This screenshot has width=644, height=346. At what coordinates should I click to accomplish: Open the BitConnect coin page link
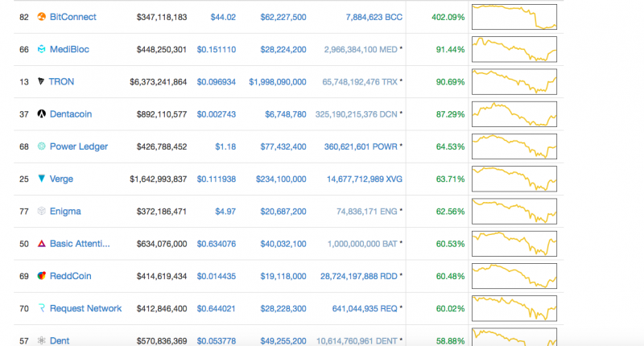[72, 17]
